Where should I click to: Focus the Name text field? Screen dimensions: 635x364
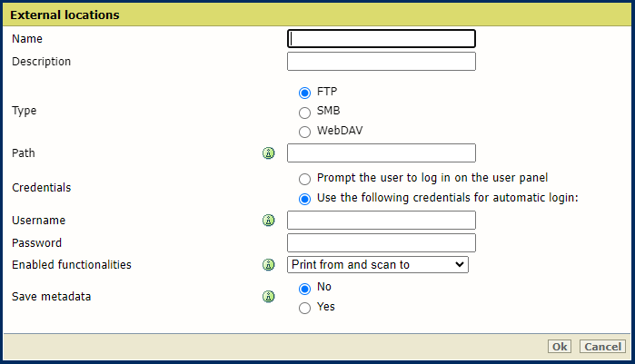[x=382, y=39]
